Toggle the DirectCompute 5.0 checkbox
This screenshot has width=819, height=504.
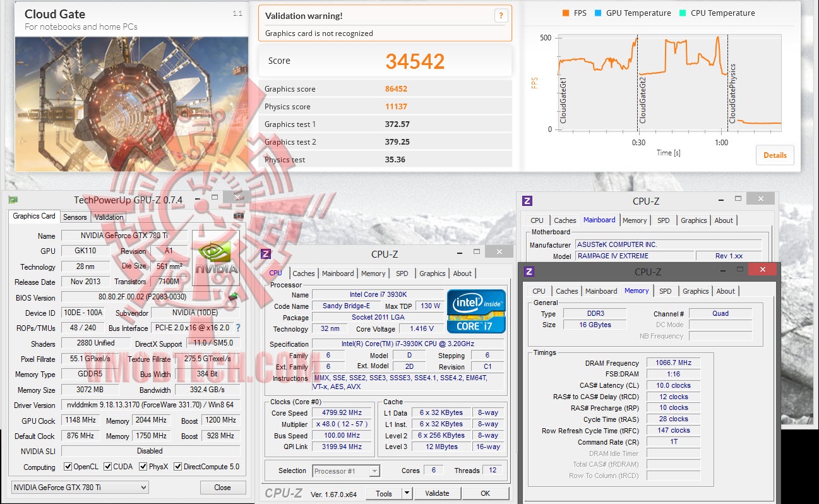pyautogui.click(x=178, y=467)
